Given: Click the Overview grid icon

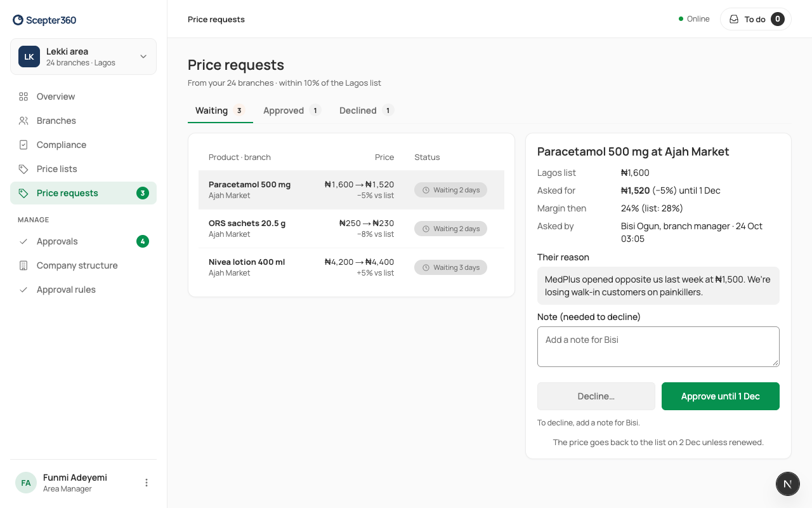Looking at the screenshot, I should (23, 97).
